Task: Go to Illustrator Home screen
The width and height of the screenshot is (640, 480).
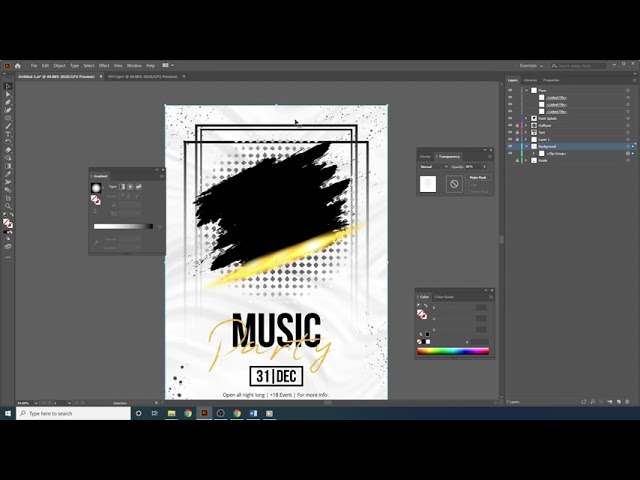Action: (x=18, y=65)
